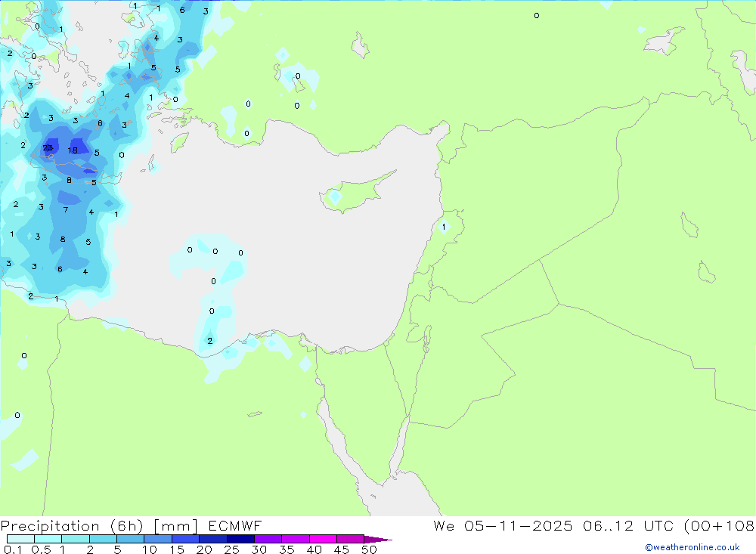Click the '18' precipitation value on the map
Image resolution: width=756 pixels, height=554 pixels.
[x=73, y=150]
